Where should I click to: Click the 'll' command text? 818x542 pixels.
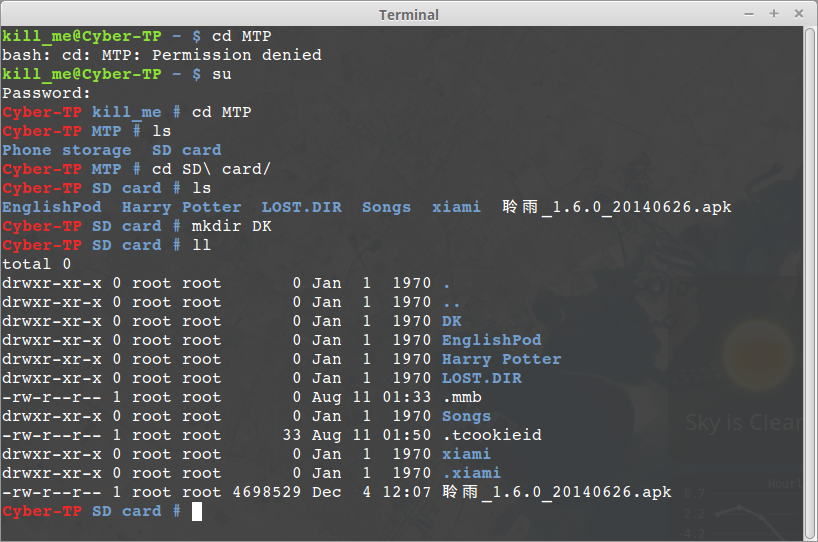point(201,245)
